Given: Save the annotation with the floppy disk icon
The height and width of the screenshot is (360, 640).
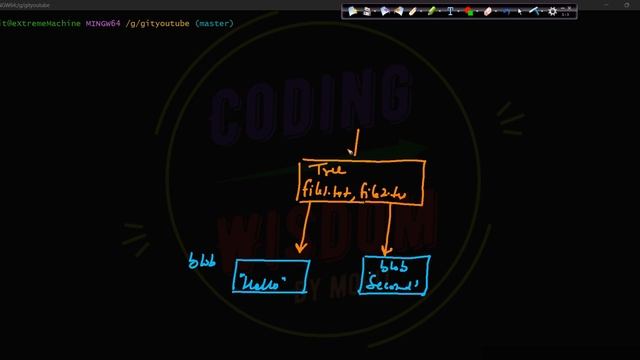Looking at the screenshot, I should coord(367,11).
